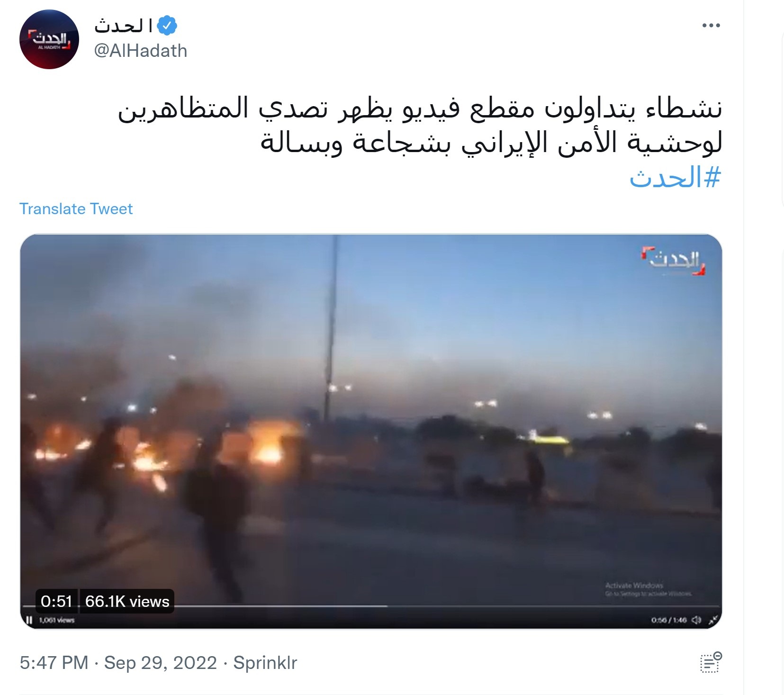Screen dimensions: 784x695
Task: Open the Sprinklr source label
Action: pos(265,662)
